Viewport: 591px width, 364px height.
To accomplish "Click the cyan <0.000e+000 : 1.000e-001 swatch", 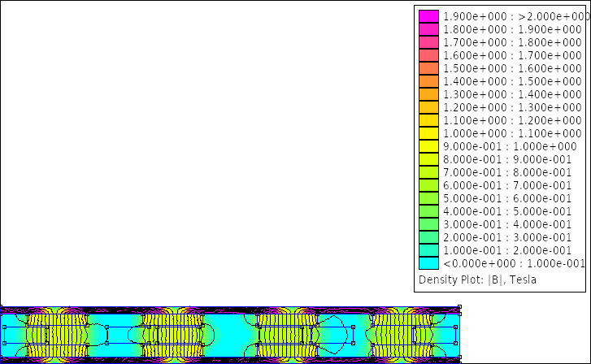I will coord(428,263).
